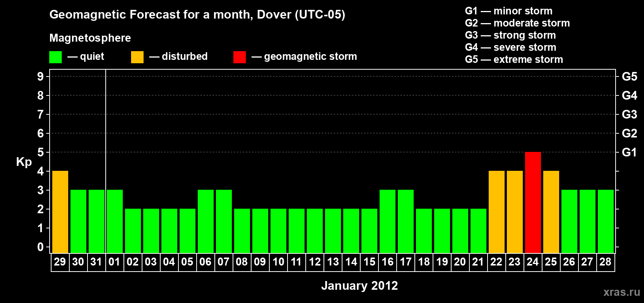Select the orange bar for day 29

[60, 212]
